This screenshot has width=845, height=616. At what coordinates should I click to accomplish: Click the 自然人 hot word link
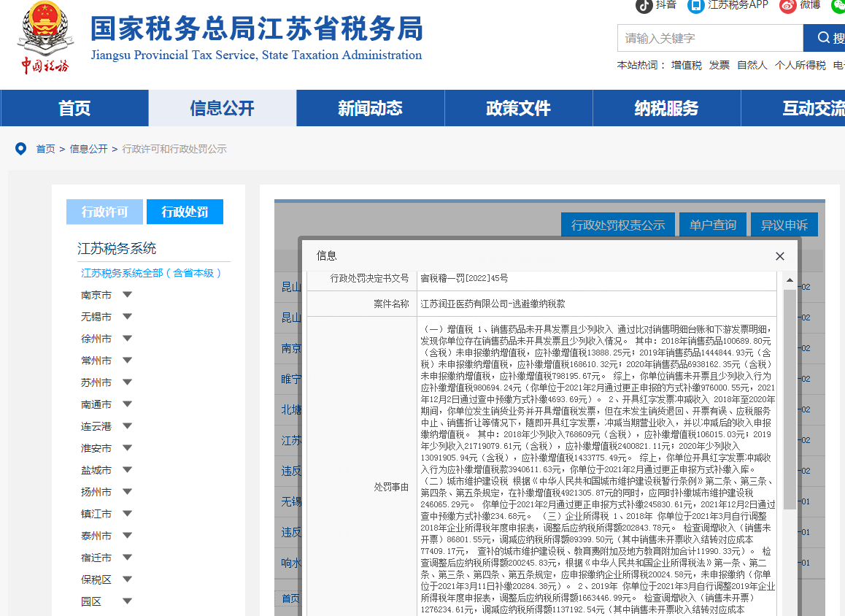(752, 65)
